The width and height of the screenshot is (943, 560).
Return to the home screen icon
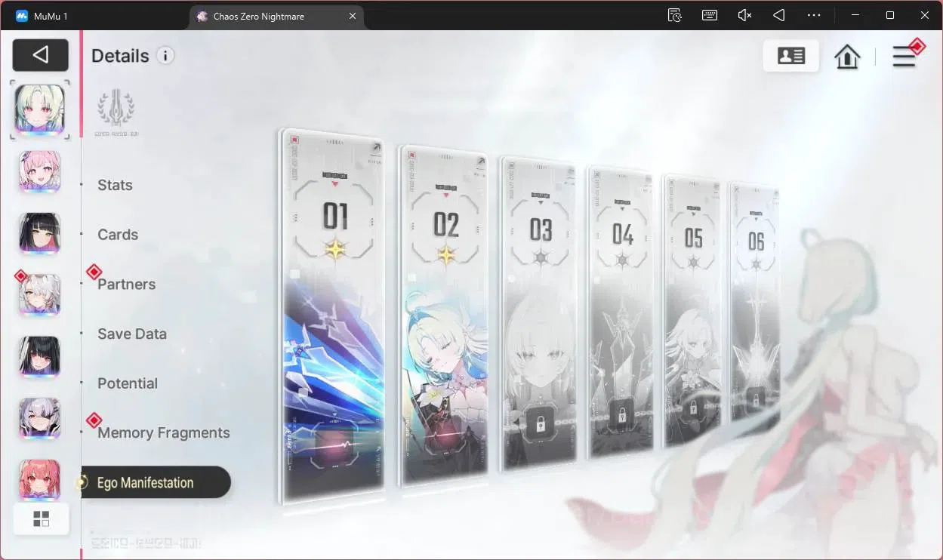pyautogui.click(x=847, y=57)
